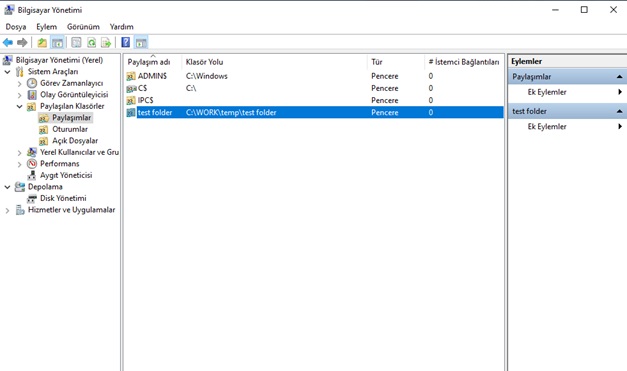
Task: Maximize the Bilgisayar Yönetimi window
Action: click(584, 10)
